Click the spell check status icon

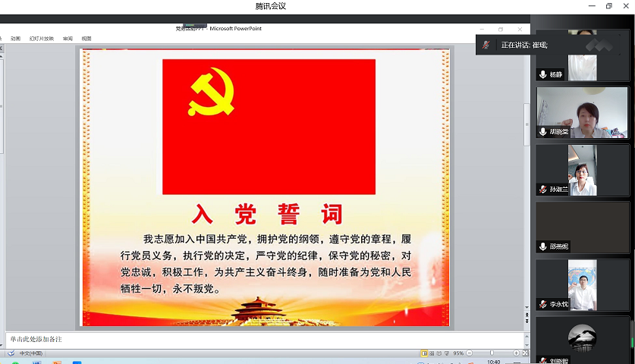coord(11,353)
